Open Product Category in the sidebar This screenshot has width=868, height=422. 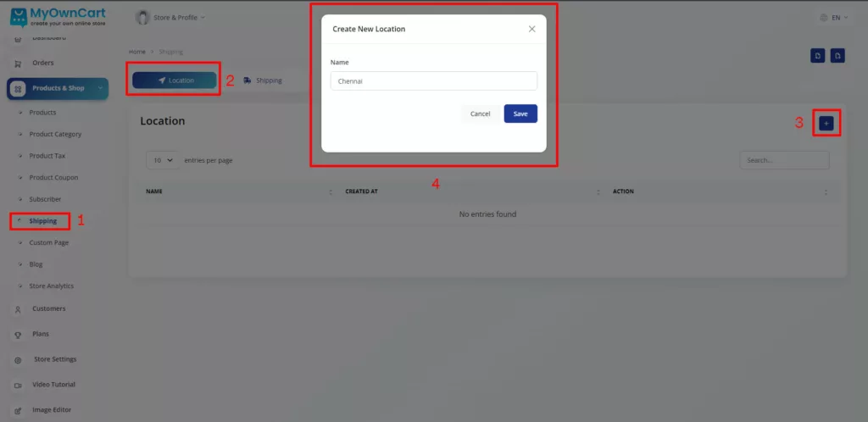[55, 135]
